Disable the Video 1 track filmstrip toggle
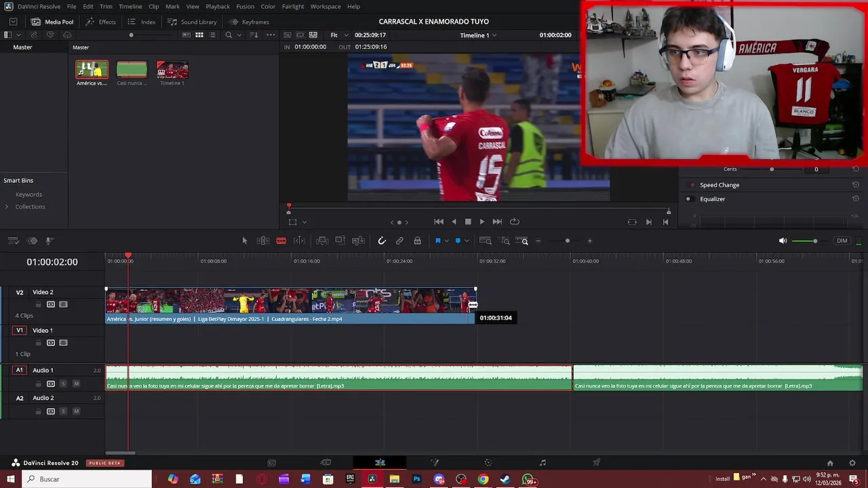 click(x=63, y=343)
